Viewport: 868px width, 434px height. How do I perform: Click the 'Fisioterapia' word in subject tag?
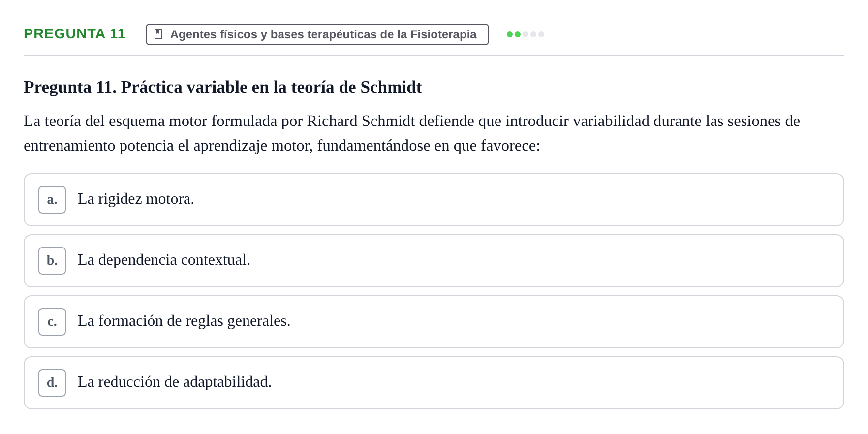point(443,34)
